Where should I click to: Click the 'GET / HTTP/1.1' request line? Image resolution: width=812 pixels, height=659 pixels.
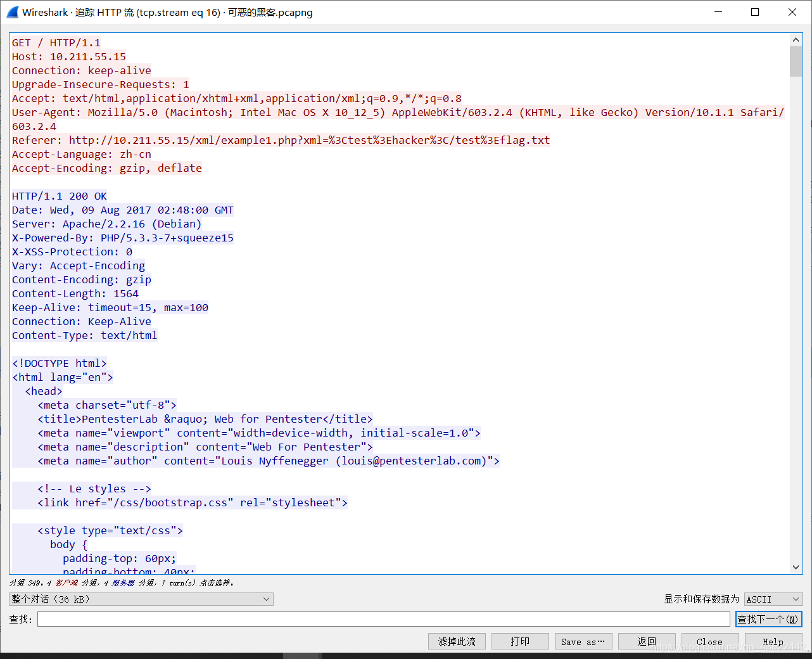[56, 42]
